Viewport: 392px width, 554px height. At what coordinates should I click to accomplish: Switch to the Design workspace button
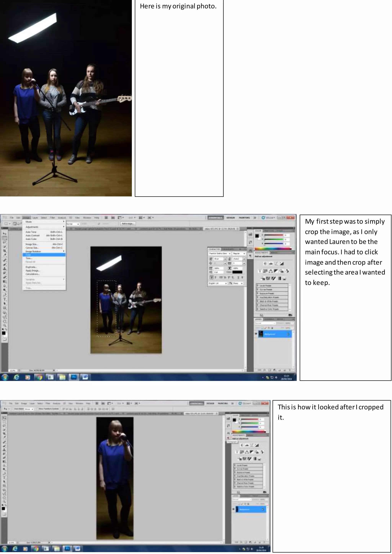pyautogui.click(x=230, y=218)
